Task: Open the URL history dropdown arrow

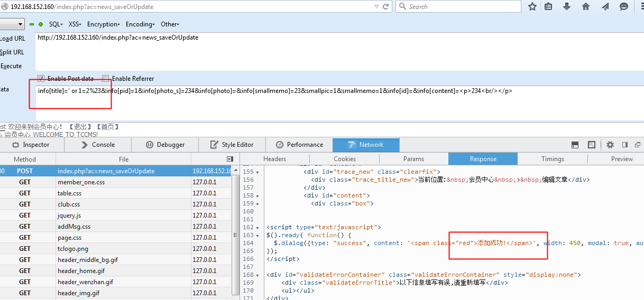Action: [376, 7]
